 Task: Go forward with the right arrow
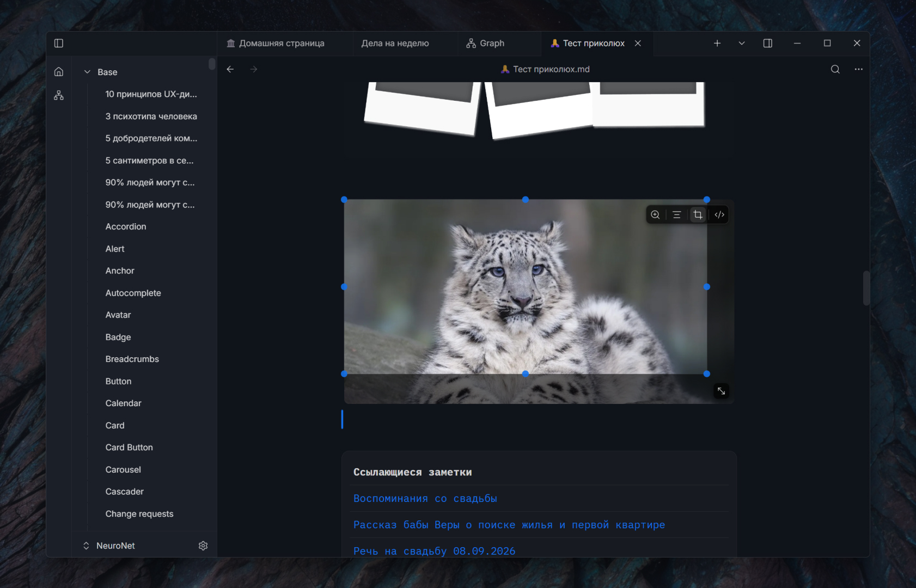254,69
